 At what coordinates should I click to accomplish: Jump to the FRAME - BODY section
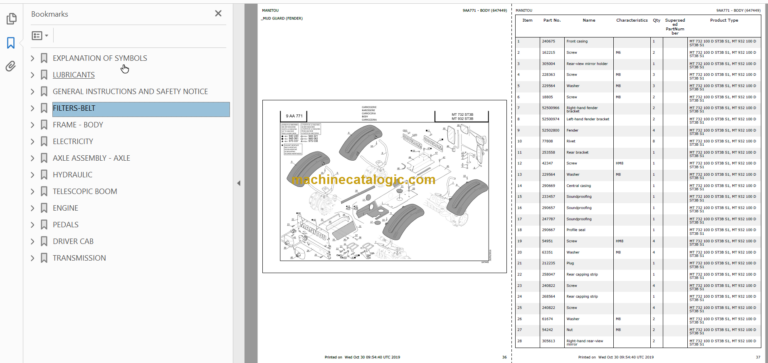point(77,125)
